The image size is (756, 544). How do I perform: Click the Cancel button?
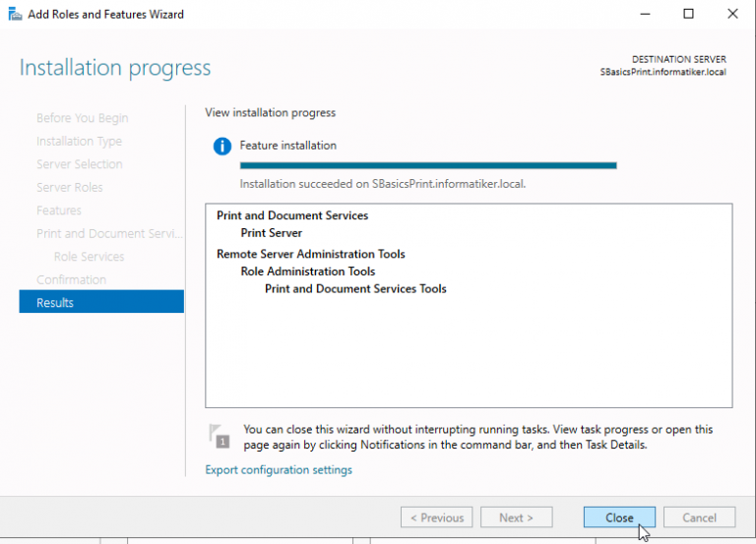pos(699,517)
